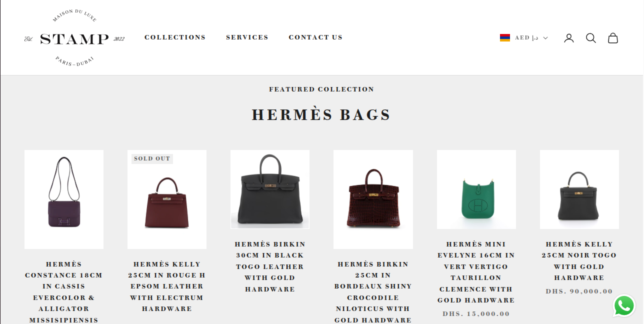
Task: Open Hermès Mini Evelyne 16cm title link
Action: click(476, 272)
